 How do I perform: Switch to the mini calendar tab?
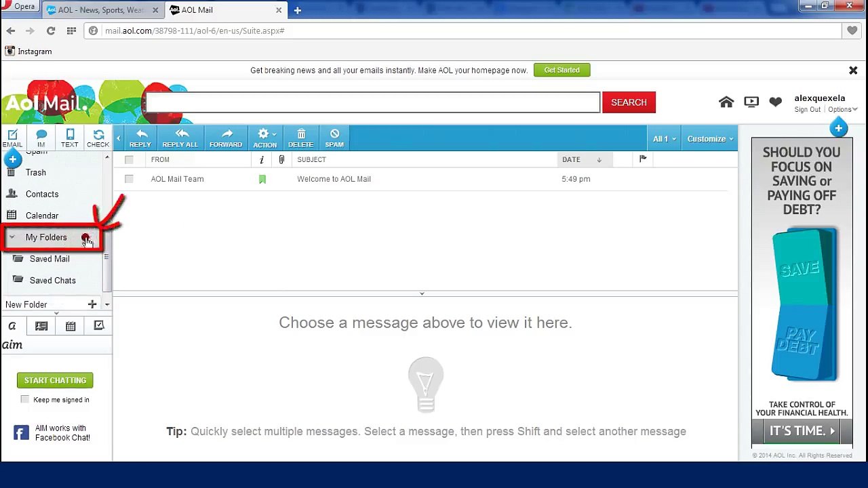pyautogui.click(x=71, y=326)
